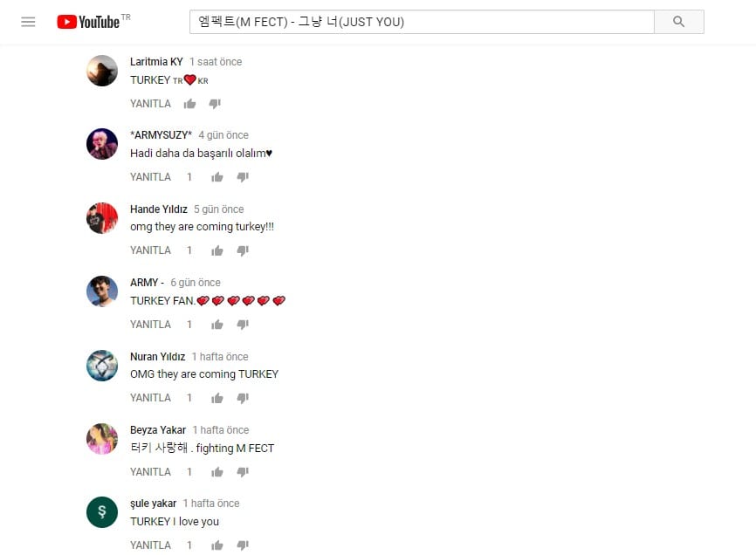The image size is (756, 555).
Task: Open the '6 gün önce' timestamp link
Action: coord(196,283)
